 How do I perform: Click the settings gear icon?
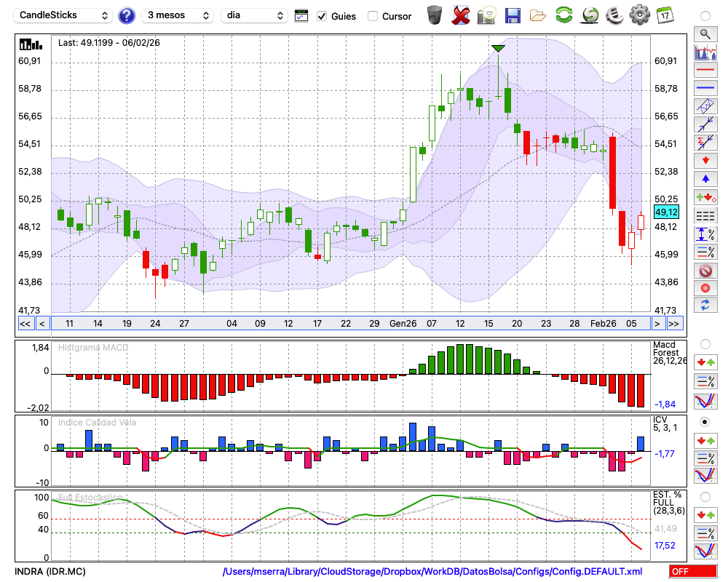639,15
